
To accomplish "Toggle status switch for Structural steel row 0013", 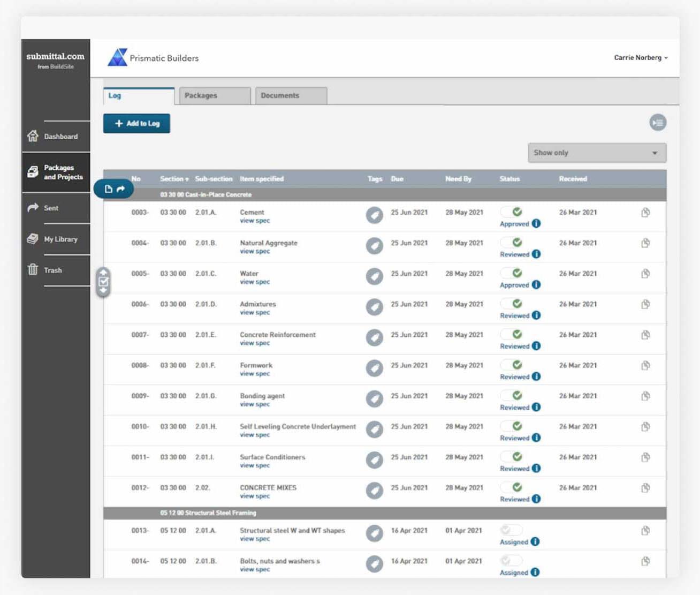I will 511,530.
